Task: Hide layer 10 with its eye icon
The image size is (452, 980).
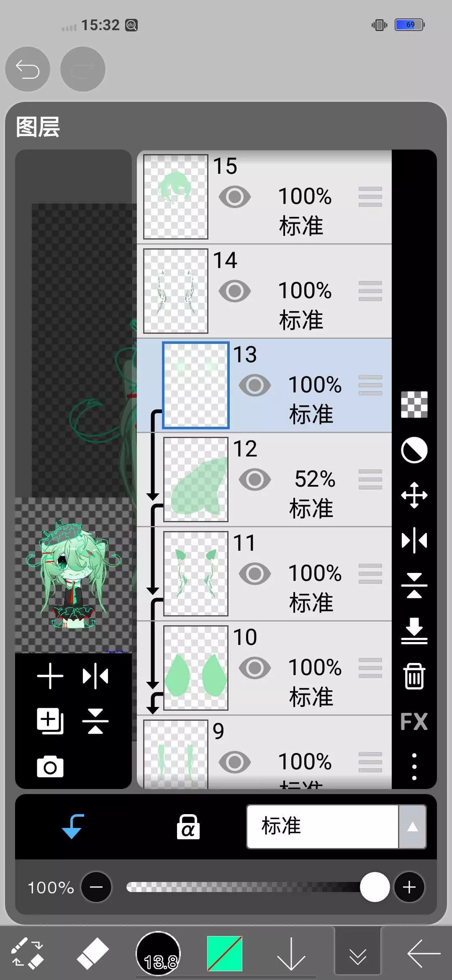Action: pos(255,668)
